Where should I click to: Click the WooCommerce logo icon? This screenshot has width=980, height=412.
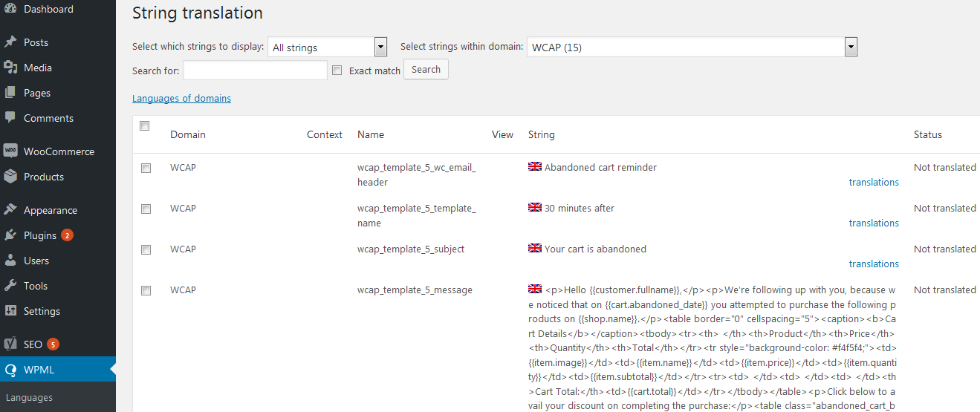pos(10,151)
